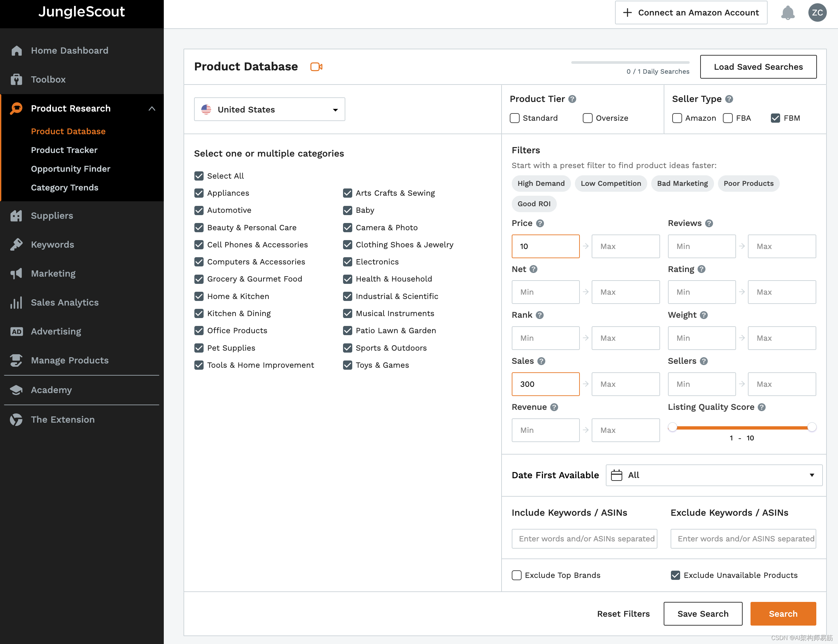Open Opportunity Finder in sidebar

click(70, 169)
